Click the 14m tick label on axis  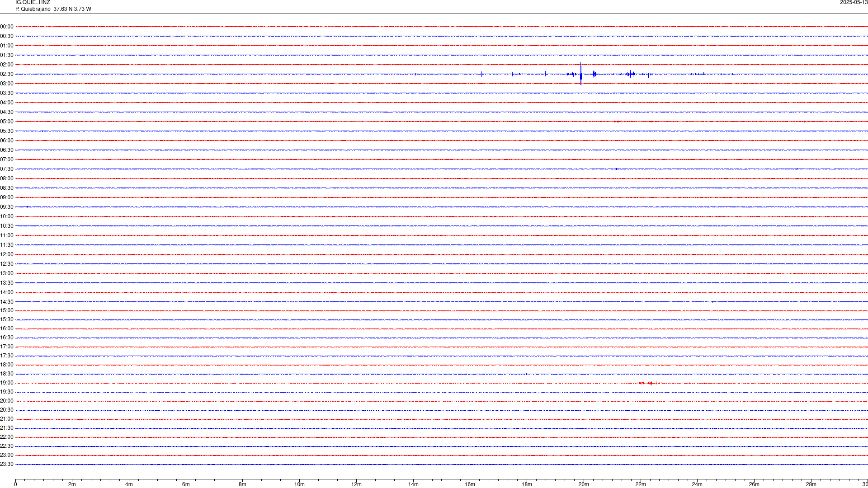(x=413, y=484)
